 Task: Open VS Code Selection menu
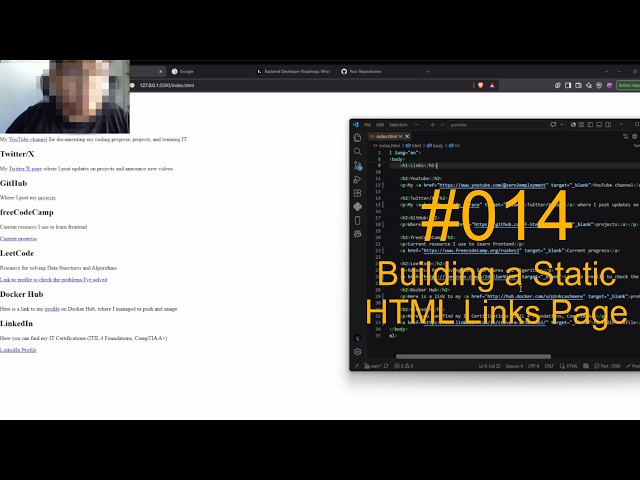coord(398,124)
